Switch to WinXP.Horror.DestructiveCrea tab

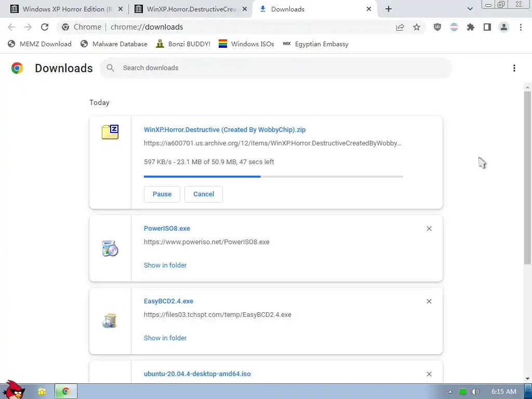pos(192,9)
